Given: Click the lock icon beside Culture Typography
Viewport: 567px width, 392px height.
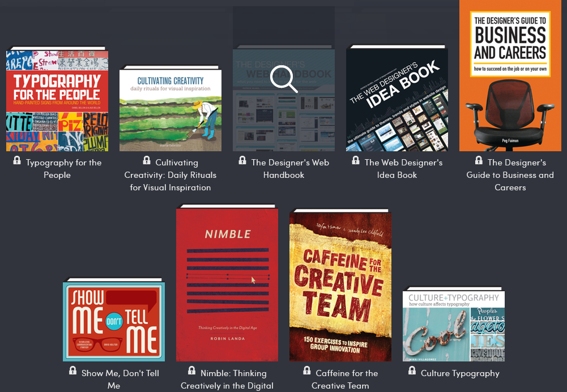Looking at the screenshot, I should coord(412,370).
